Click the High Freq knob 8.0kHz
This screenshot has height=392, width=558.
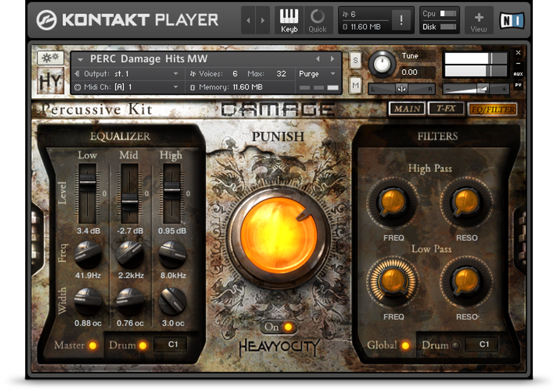172,254
